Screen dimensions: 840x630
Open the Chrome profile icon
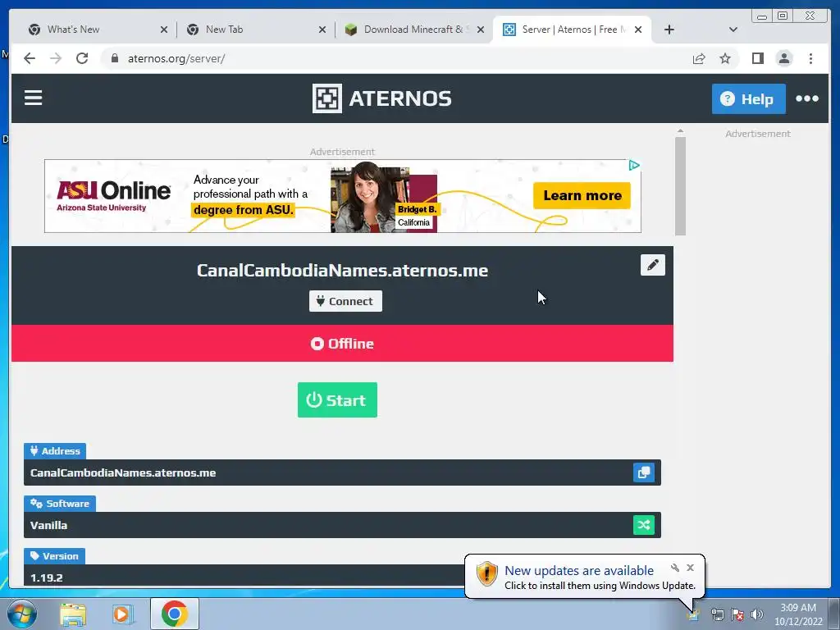pyautogui.click(x=784, y=58)
